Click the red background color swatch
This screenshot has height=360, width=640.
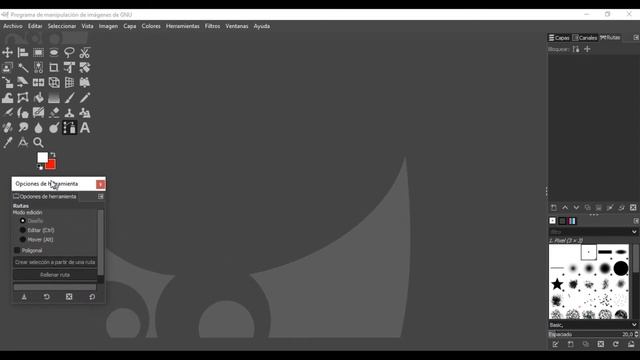[52, 165]
